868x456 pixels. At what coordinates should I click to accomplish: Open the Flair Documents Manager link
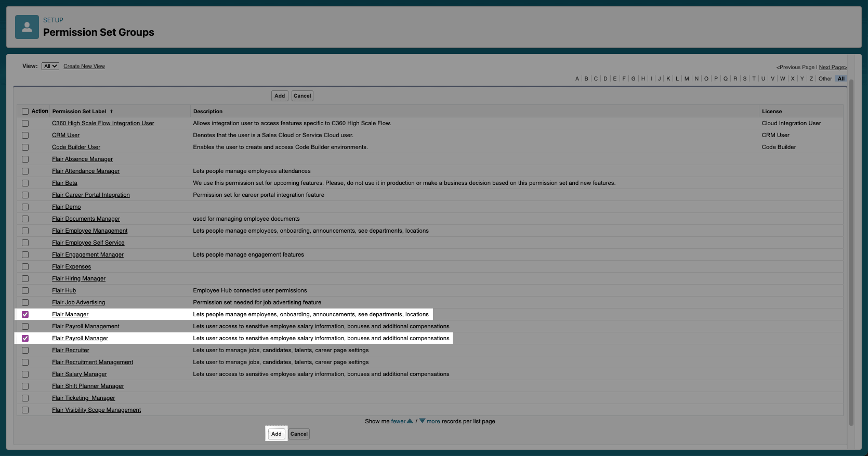tap(86, 219)
